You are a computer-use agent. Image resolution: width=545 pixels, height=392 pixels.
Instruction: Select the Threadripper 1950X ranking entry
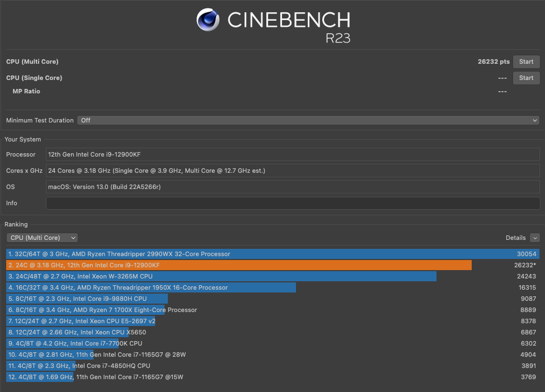click(x=151, y=287)
